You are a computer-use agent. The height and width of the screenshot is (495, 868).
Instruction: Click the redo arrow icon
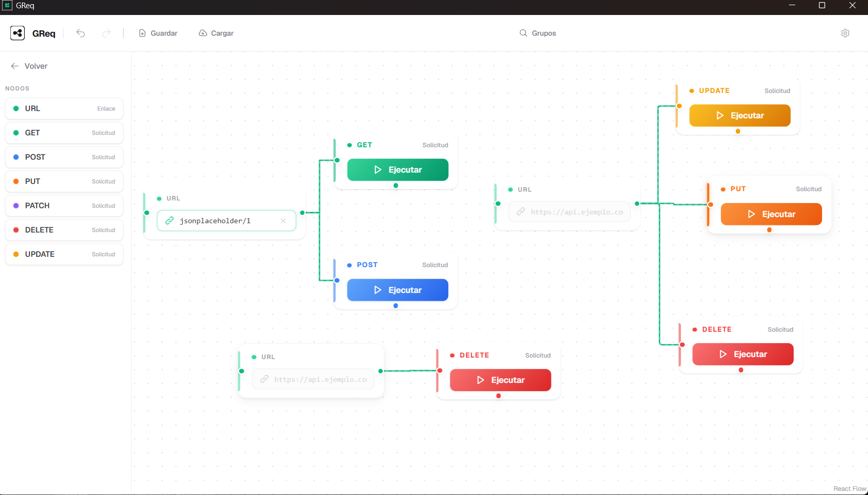pyautogui.click(x=106, y=33)
